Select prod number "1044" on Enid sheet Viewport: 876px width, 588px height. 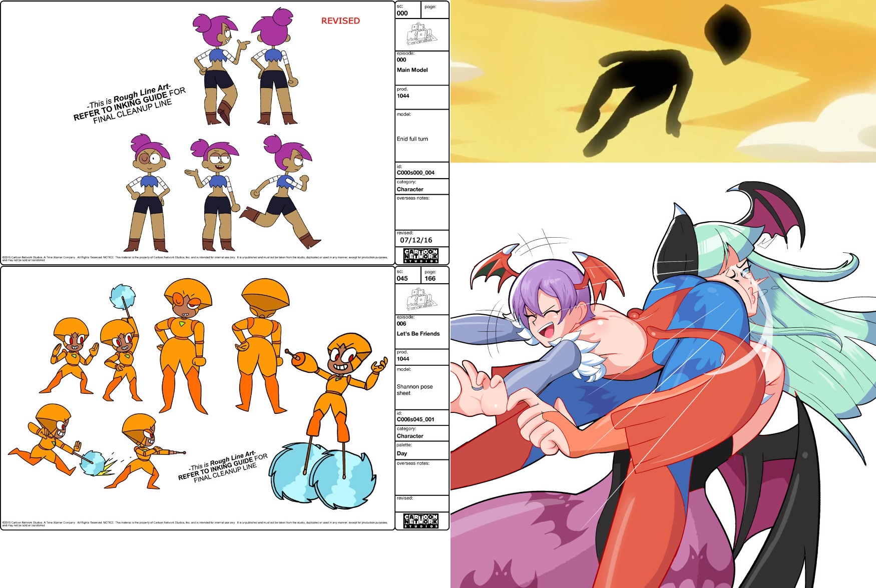point(403,96)
